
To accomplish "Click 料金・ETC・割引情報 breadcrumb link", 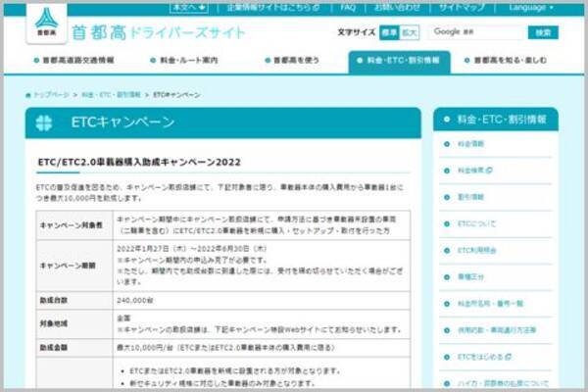I will click(111, 94).
